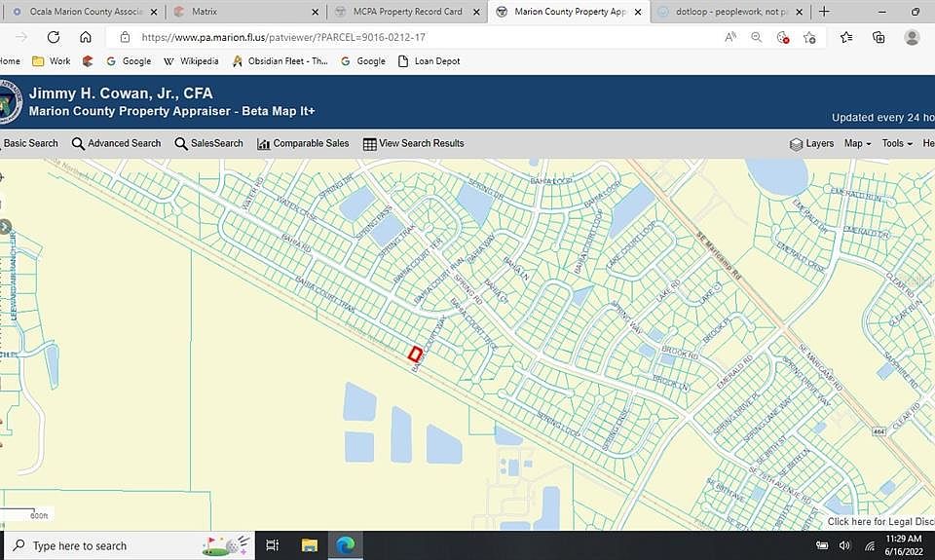Expand the Tools dropdown menu

pyautogui.click(x=896, y=143)
